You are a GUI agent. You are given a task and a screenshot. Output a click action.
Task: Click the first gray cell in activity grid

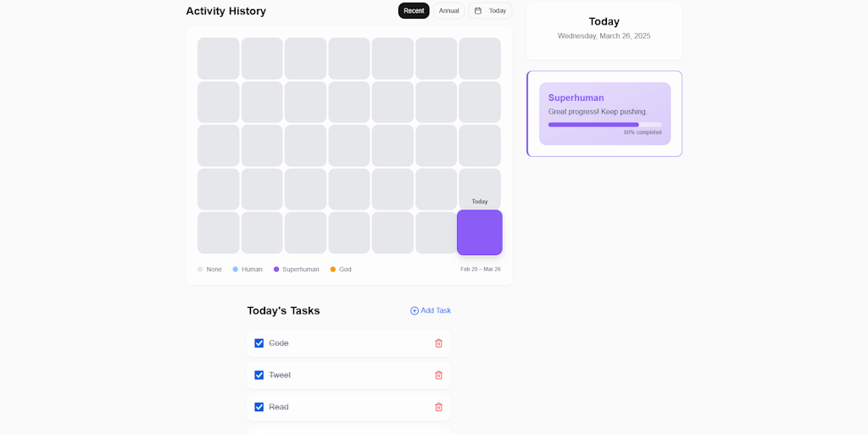tap(219, 58)
